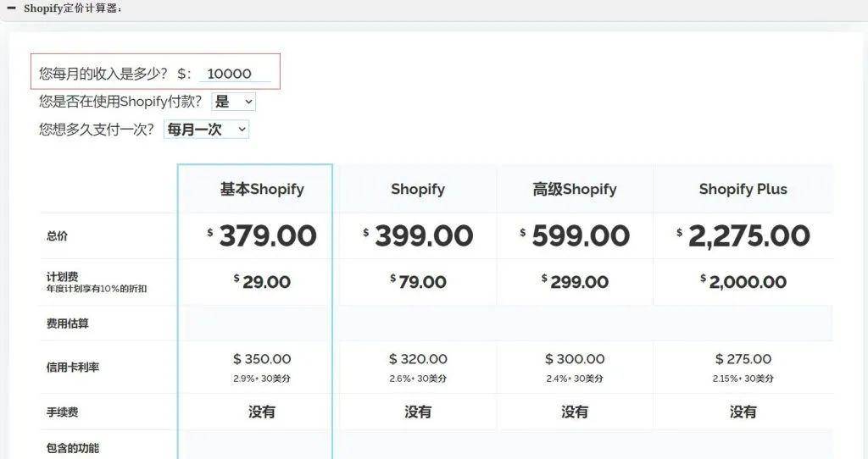868x459 pixels.
Task: Click the 费用估算 section row
Action: click(68, 324)
